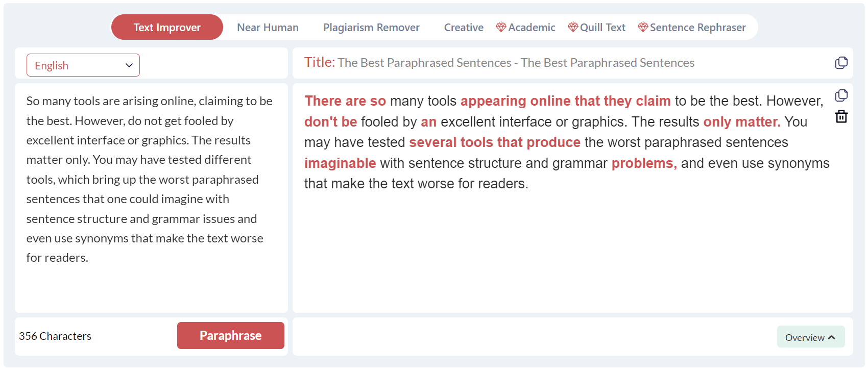Click the highlighted words "don't be"
868x371 pixels.
pyautogui.click(x=330, y=122)
